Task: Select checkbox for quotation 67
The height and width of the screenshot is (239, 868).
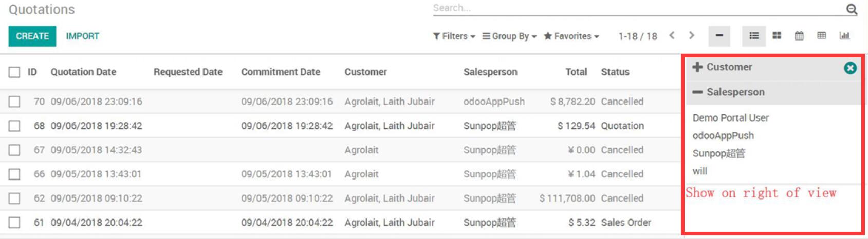Action: click(14, 150)
